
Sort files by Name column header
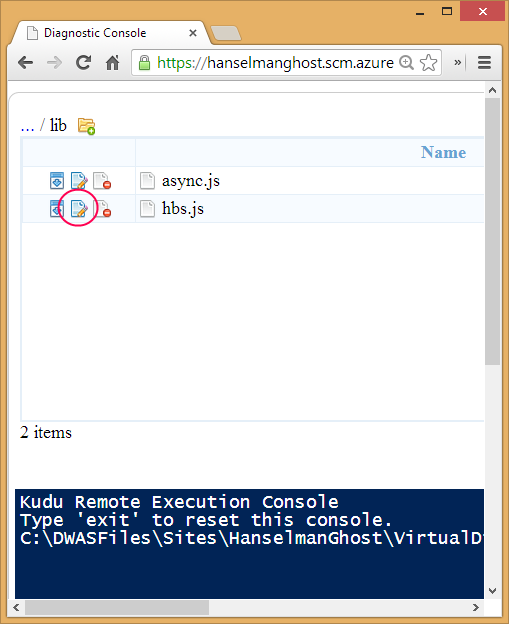click(443, 152)
